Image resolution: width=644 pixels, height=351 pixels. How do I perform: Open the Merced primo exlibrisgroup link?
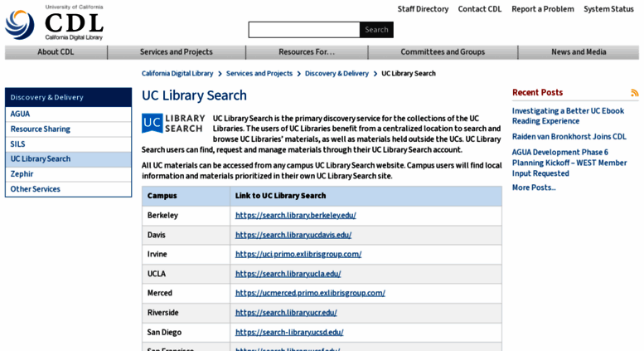click(x=310, y=293)
